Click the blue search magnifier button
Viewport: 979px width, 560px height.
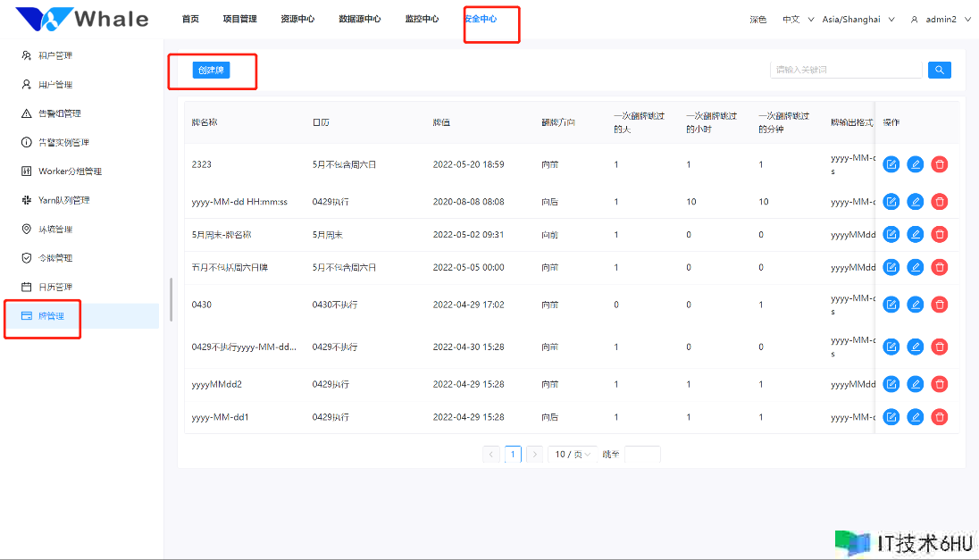(939, 70)
